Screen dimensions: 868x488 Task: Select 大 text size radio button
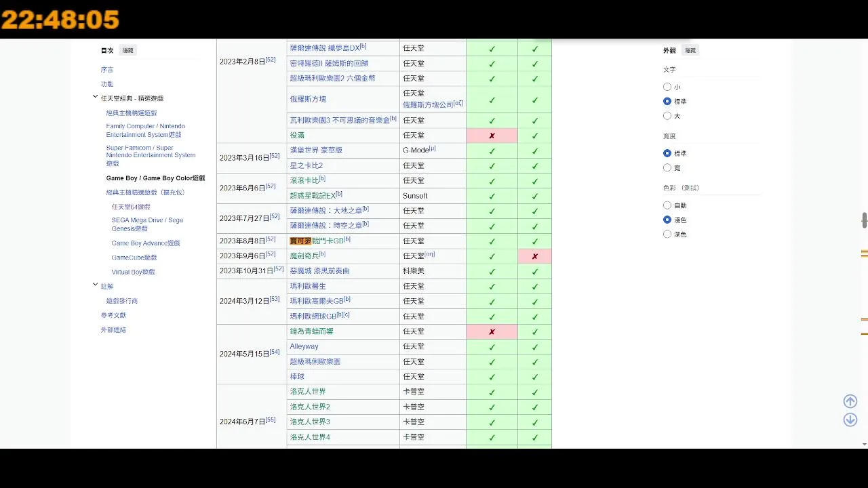pos(667,116)
